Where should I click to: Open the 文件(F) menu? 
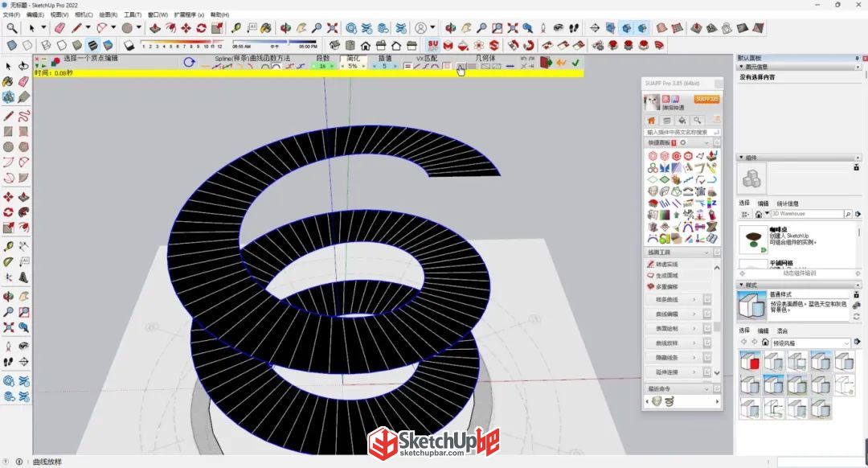[11, 15]
